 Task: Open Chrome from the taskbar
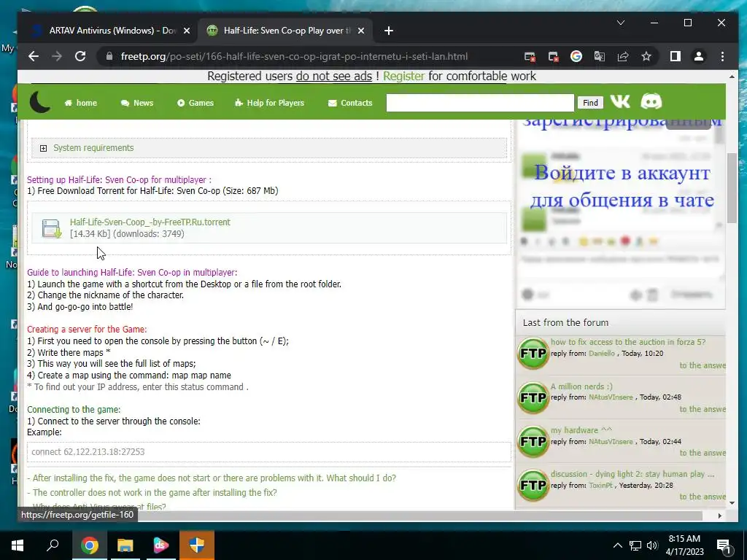coord(89,545)
